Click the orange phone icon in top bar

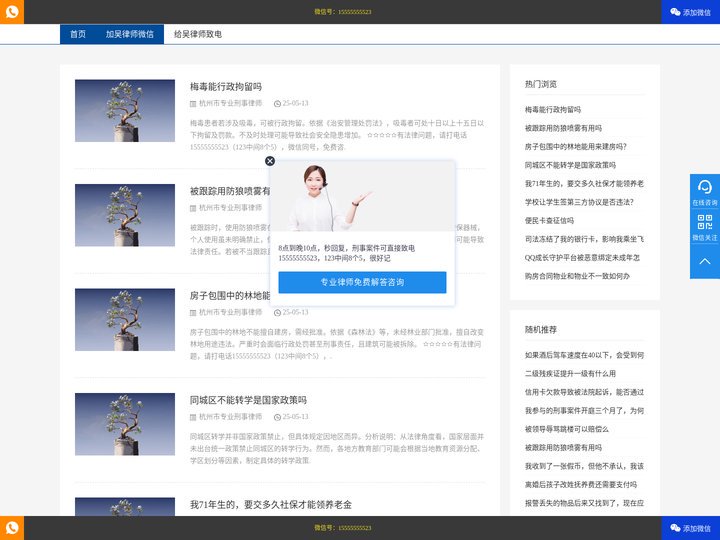12,11
